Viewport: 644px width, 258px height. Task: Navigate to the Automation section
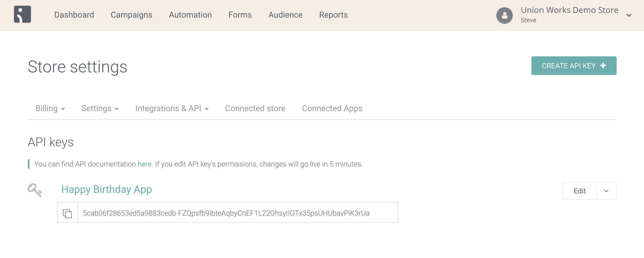click(x=190, y=15)
